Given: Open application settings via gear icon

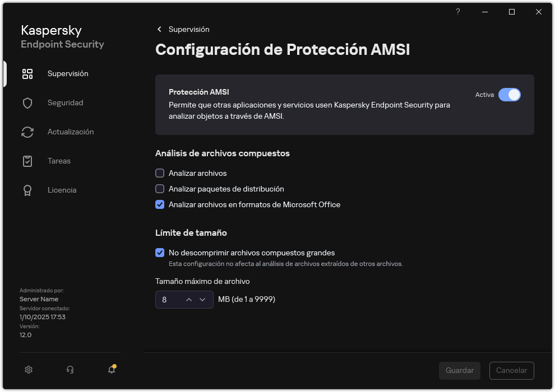Looking at the screenshot, I should [28, 370].
